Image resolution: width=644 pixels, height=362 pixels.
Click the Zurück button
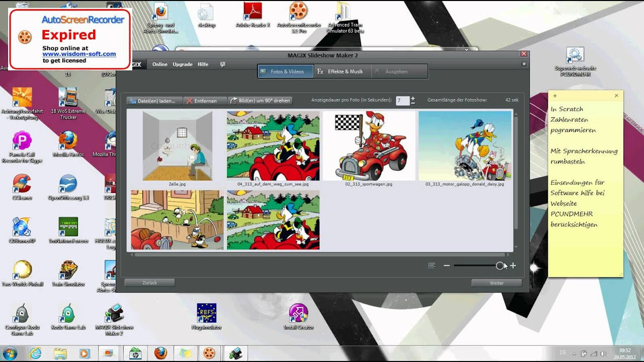(149, 283)
